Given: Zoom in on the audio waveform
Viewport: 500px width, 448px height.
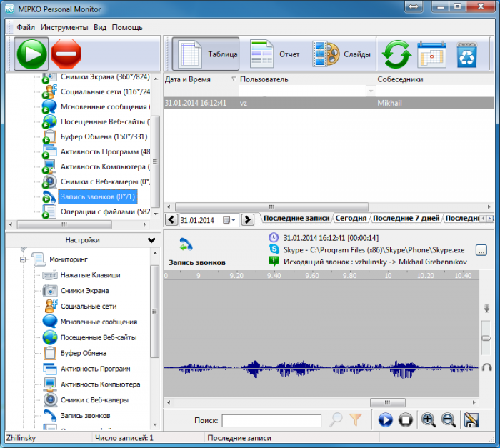Looking at the screenshot, I should [429, 420].
